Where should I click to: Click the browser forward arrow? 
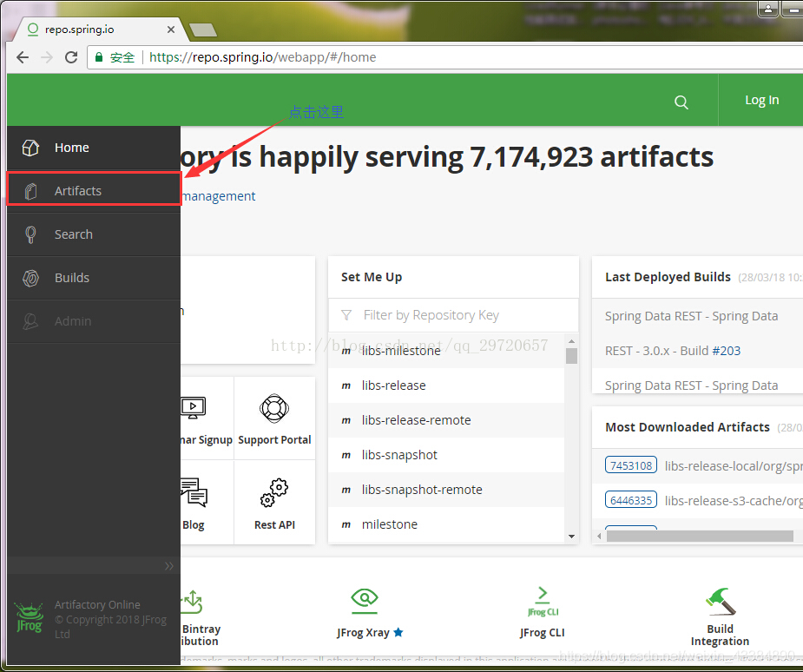(x=47, y=57)
